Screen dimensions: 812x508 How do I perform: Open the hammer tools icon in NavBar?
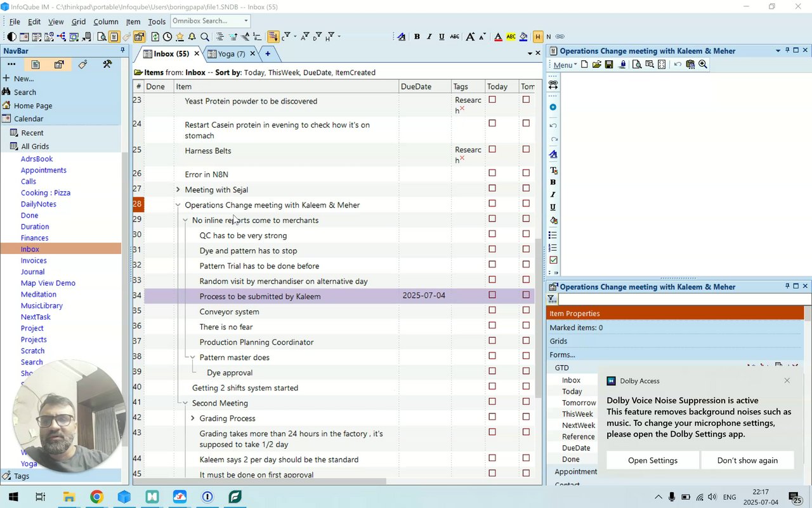click(107, 65)
